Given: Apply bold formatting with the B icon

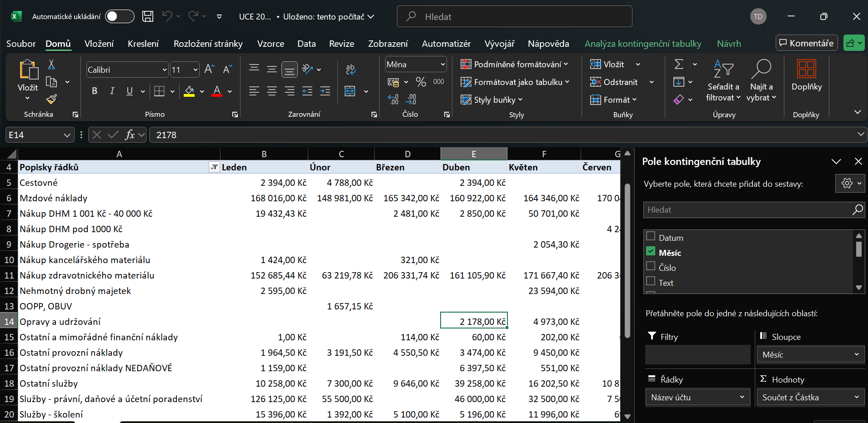Looking at the screenshot, I should (x=95, y=91).
